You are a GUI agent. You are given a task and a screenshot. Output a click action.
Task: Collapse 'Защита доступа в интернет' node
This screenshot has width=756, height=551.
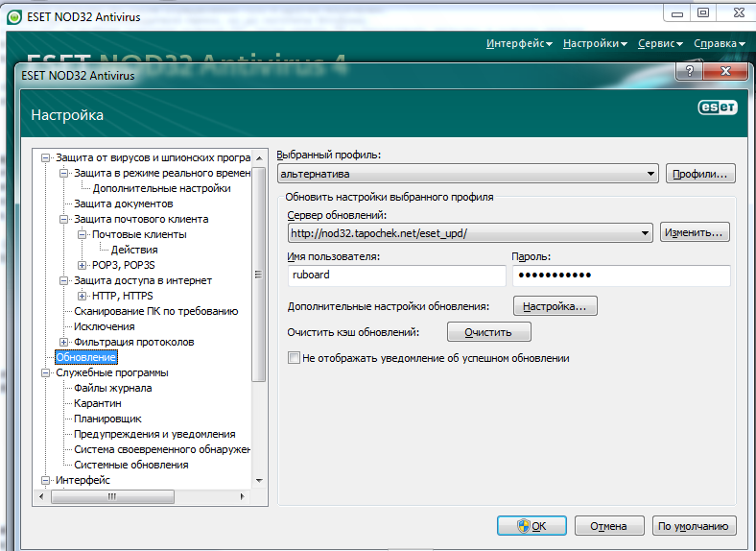63,280
